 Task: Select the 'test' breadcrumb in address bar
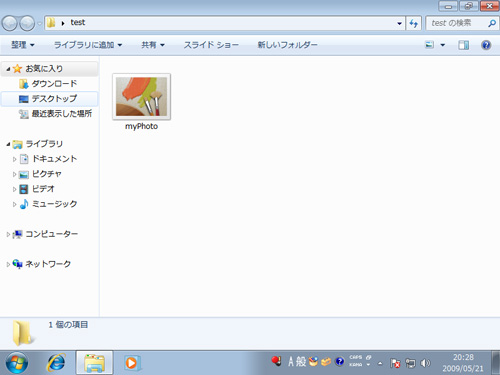[78, 23]
